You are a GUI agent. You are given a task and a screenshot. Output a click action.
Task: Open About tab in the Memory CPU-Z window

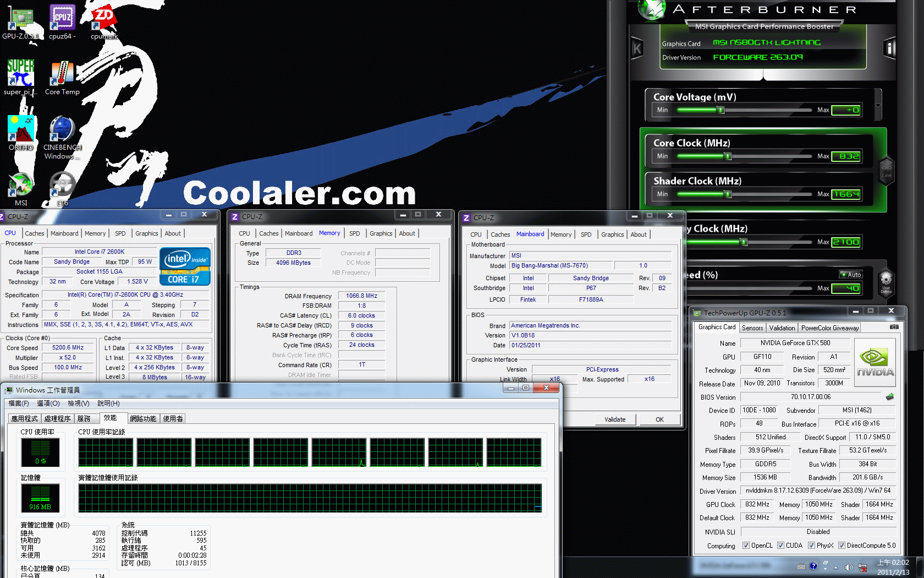(407, 233)
